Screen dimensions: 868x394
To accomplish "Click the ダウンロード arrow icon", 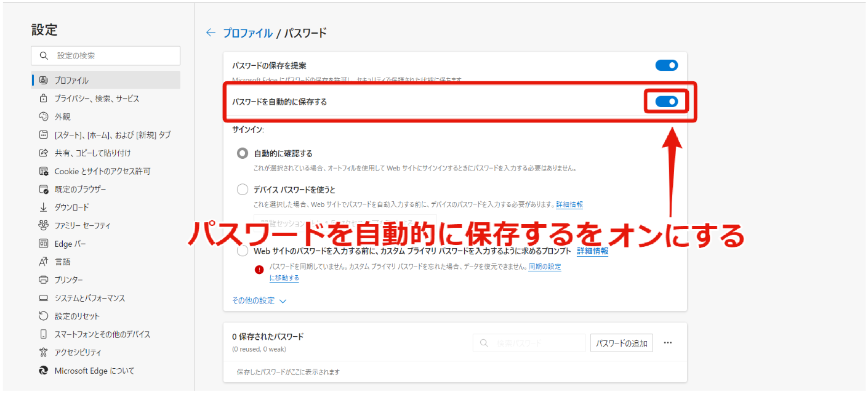I will point(43,207).
